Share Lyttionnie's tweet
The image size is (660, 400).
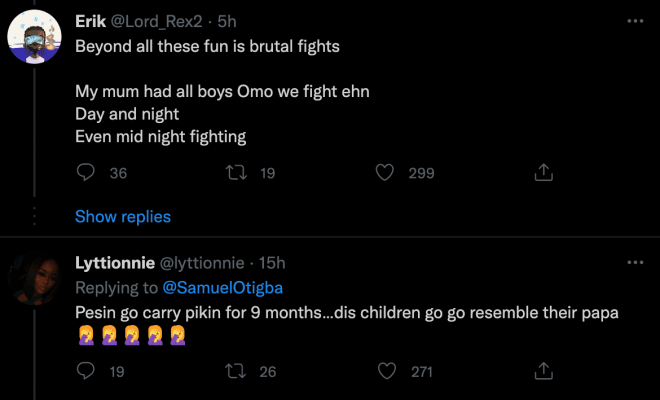543,371
